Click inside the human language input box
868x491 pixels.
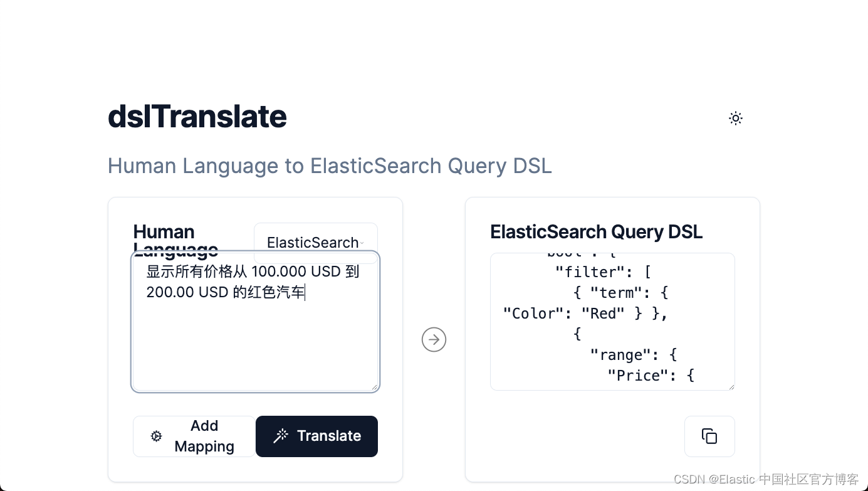click(254, 339)
